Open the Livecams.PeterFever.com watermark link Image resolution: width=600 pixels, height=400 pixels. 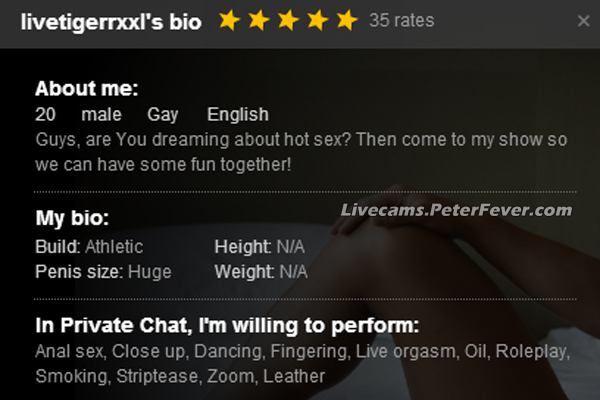pos(456,210)
